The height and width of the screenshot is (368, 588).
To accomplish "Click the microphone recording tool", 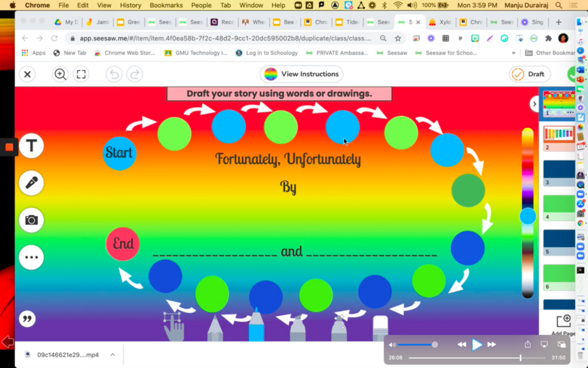I will (x=31, y=183).
